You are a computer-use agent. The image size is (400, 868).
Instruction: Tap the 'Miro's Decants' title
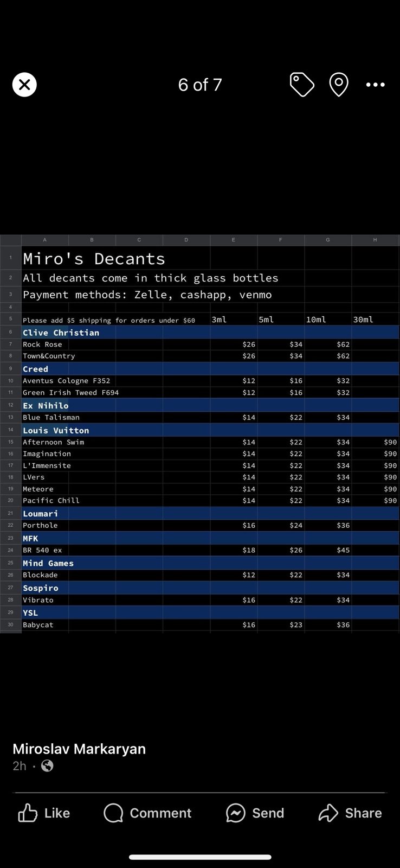94,259
